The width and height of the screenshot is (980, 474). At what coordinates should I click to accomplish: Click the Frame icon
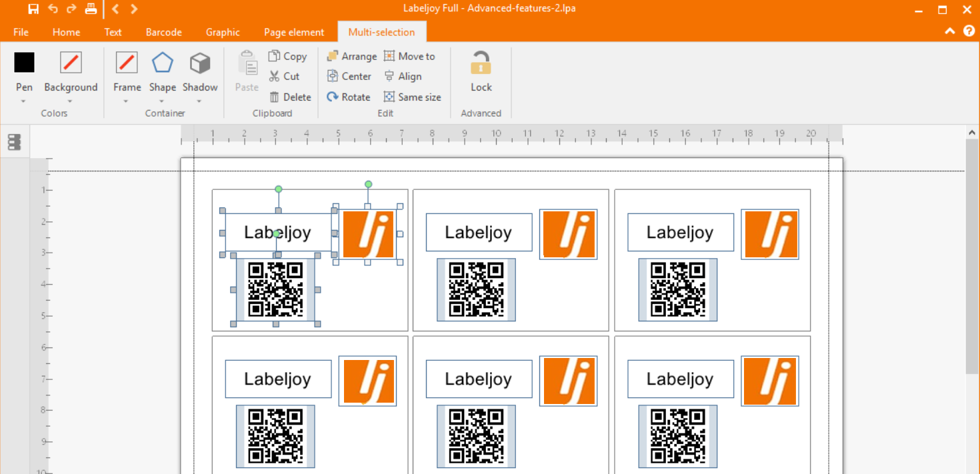(127, 62)
